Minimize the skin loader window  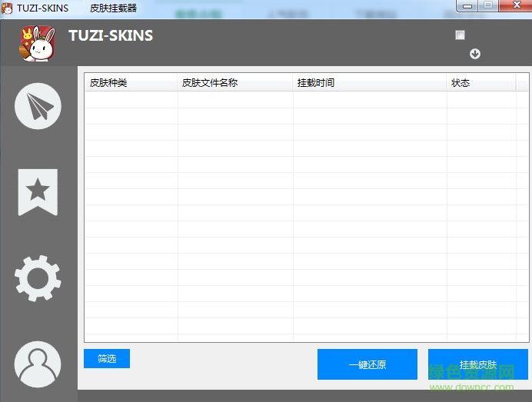[467, 6]
